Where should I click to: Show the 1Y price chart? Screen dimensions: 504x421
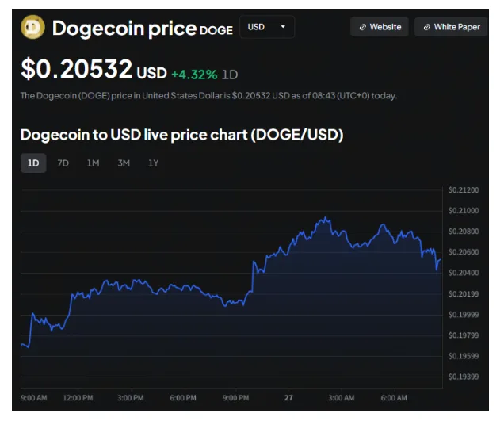(x=154, y=163)
